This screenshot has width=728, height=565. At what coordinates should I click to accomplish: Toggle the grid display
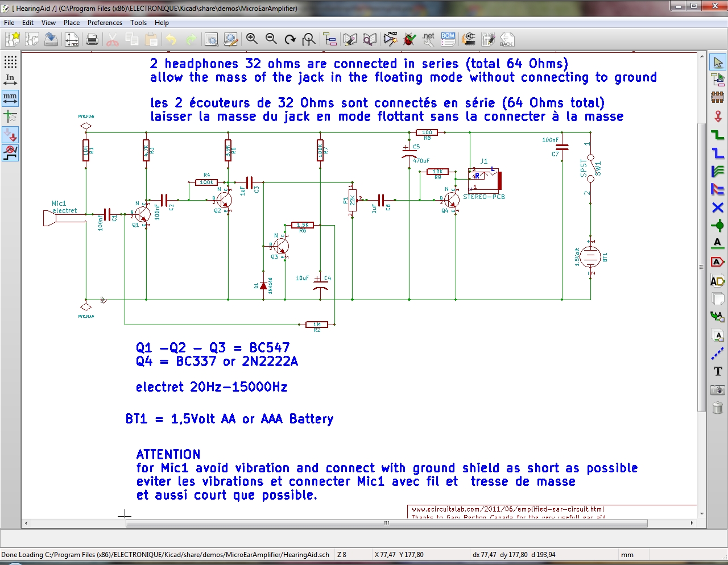click(x=10, y=62)
